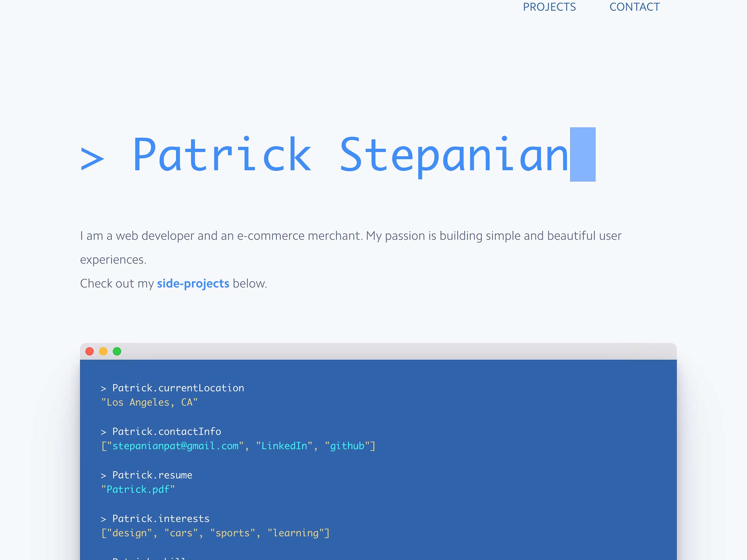
Task: Open the LinkedIn link in contactInfo
Action: tap(284, 446)
